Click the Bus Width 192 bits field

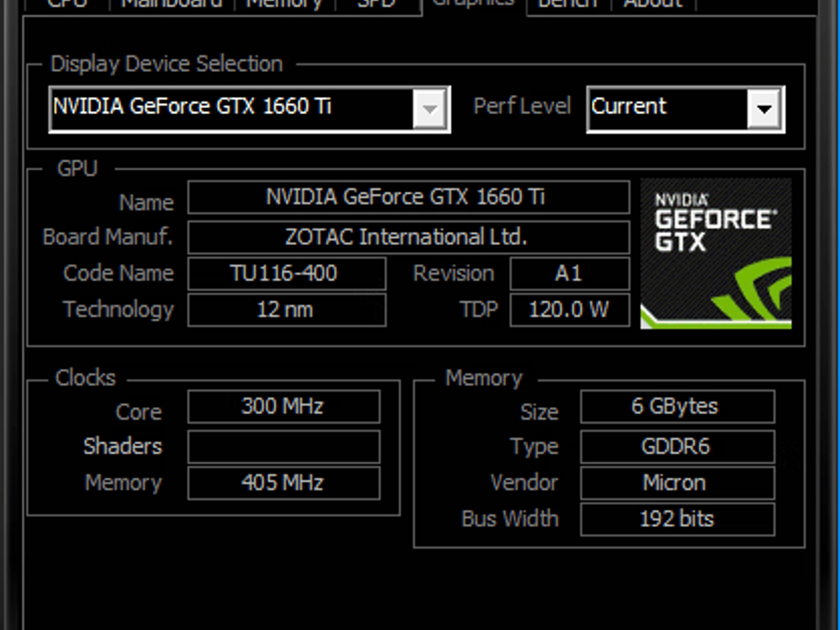click(678, 519)
